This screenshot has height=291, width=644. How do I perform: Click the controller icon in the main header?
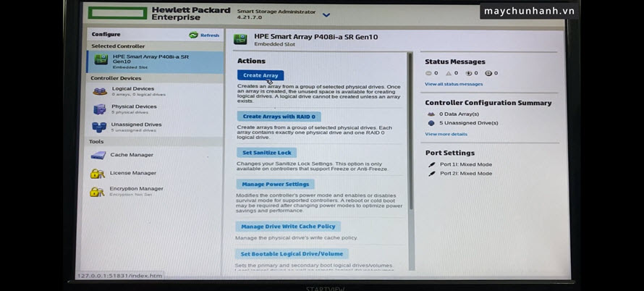(240, 40)
